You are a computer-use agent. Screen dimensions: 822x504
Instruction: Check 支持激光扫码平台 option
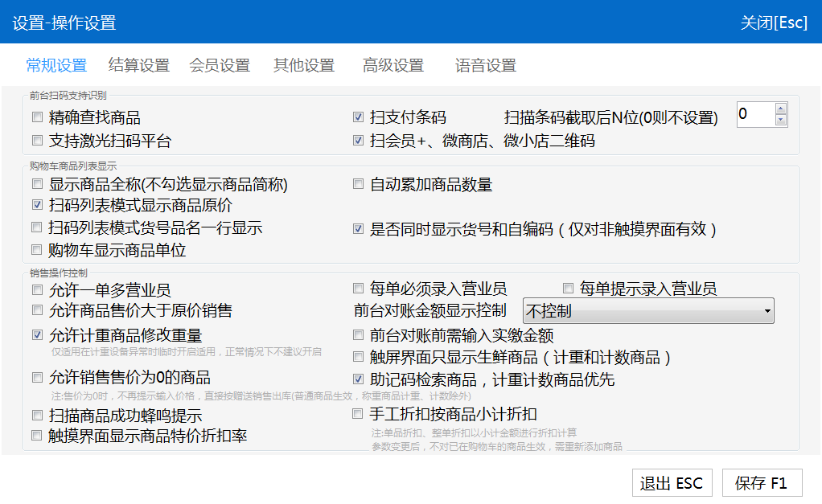(x=37, y=141)
